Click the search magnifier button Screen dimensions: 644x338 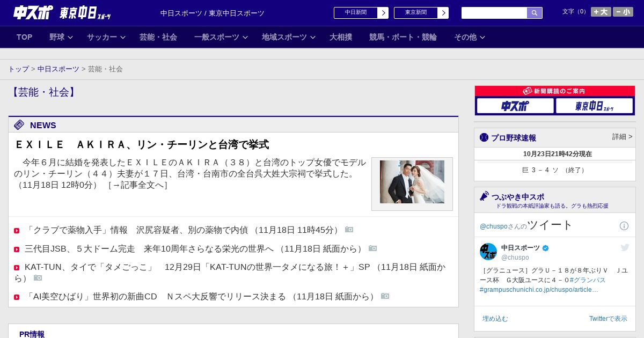coord(535,13)
